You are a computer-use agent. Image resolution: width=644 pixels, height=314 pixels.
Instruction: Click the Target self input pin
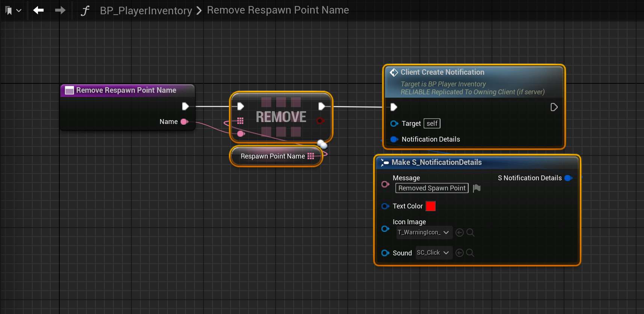[394, 124]
